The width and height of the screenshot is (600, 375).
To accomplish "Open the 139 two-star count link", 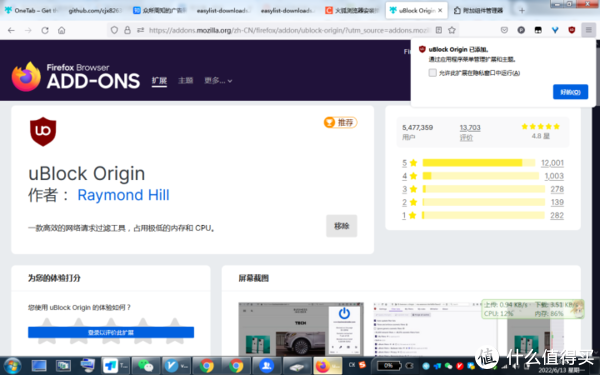I will (557, 202).
